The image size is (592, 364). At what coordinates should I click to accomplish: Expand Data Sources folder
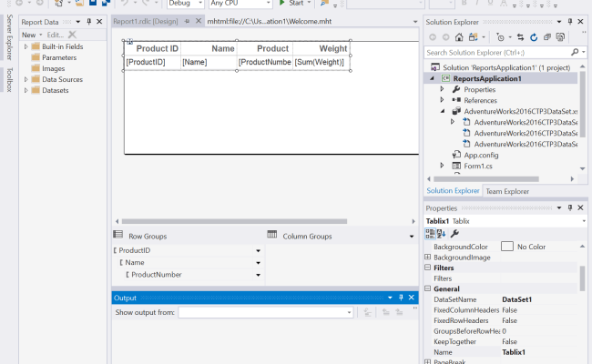click(26, 79)
